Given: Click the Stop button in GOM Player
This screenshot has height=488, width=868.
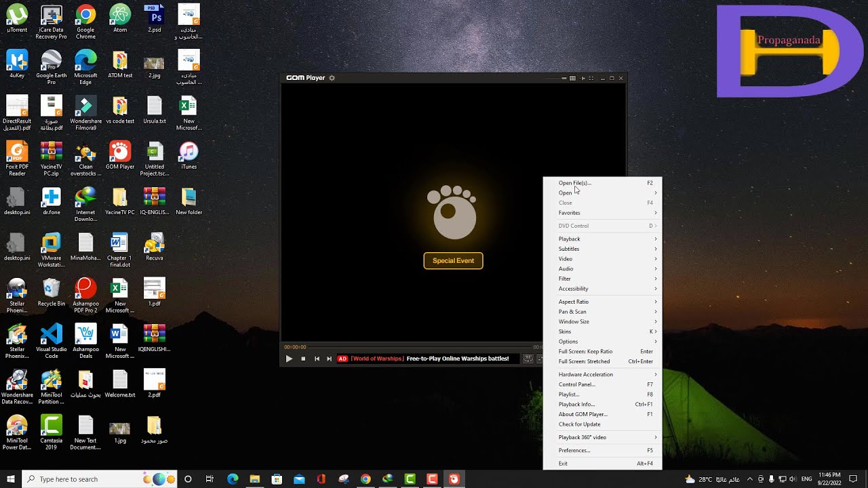Looking at the screenshot, I should (303, 359).
